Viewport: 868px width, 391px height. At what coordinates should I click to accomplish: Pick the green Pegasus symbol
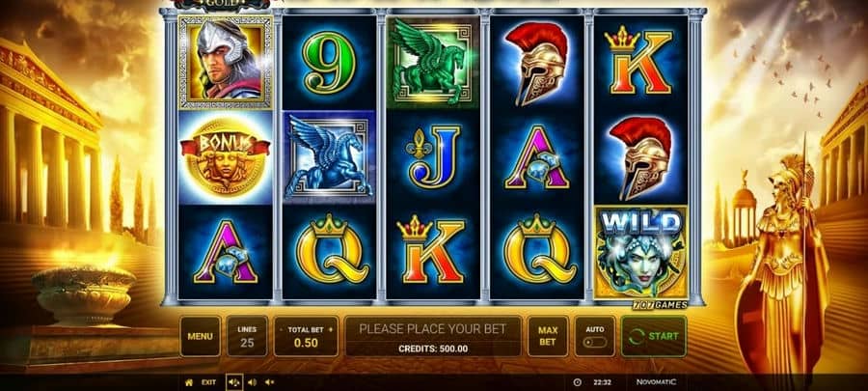[433, 62]
